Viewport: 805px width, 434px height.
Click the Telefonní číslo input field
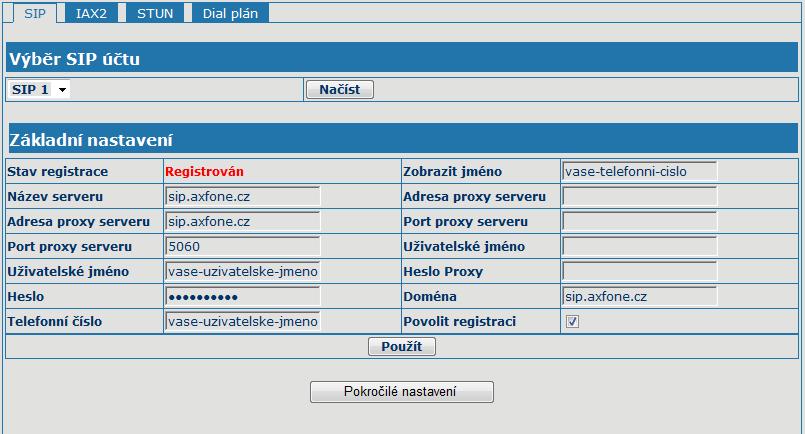pos(242,321)
